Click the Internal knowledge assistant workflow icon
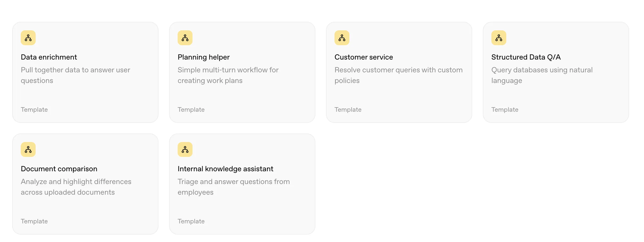The height and width of the screenshot is (242, 644). [x=185, y=149]
